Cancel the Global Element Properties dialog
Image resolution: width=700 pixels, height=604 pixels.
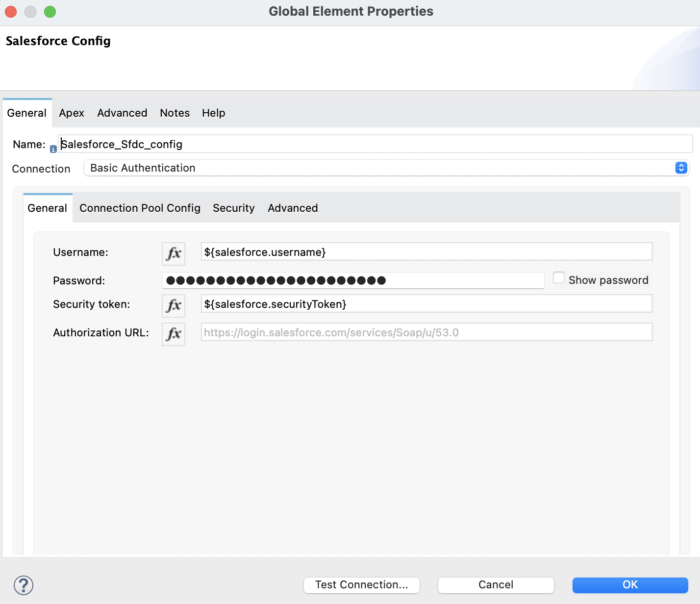(496, 585)
